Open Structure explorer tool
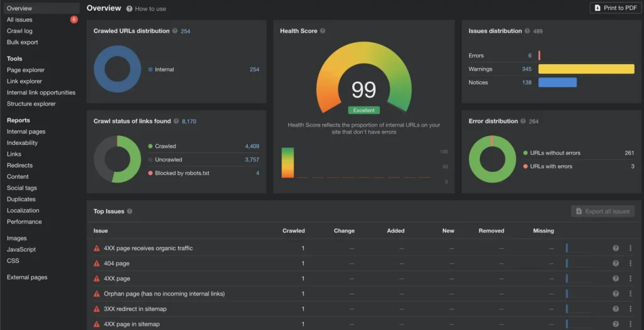The width and height of the screenshot is (644, 330). [x=31, y=104]
